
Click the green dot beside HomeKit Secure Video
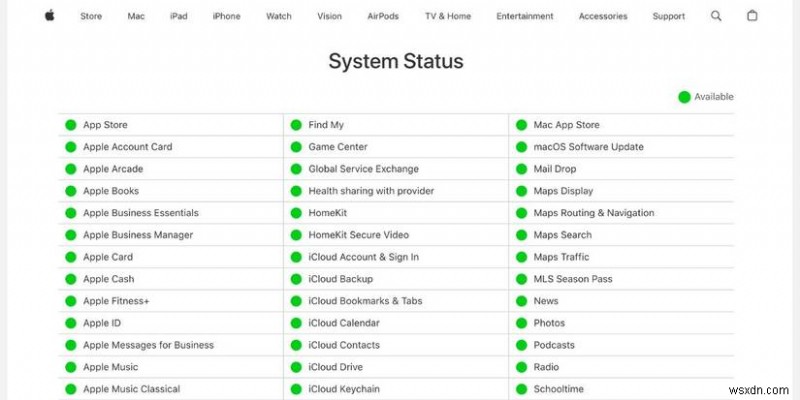pyautogui.click(x=296, y=235)
